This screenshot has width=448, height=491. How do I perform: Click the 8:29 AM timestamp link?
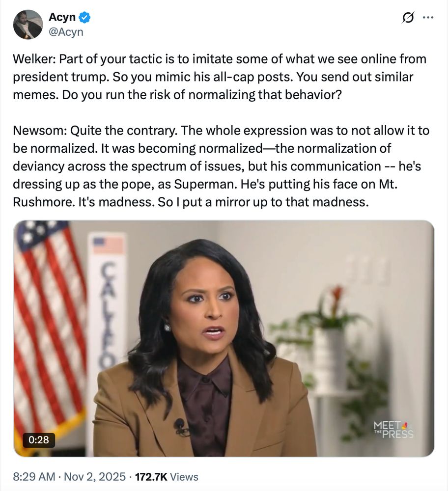tap(34, 477)
